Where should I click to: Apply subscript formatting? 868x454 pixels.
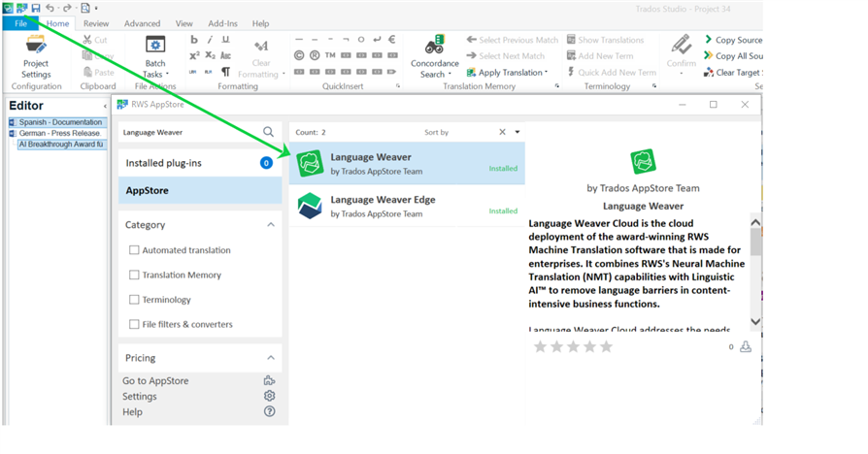[210, 55]
